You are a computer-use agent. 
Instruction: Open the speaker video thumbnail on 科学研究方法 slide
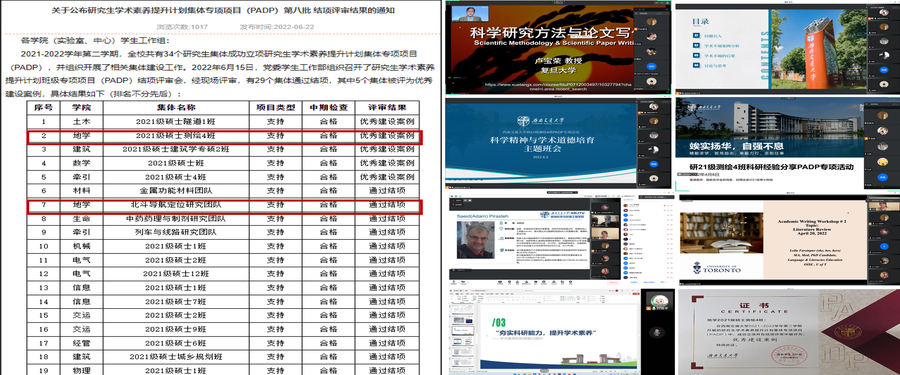[x=470, y=14]
